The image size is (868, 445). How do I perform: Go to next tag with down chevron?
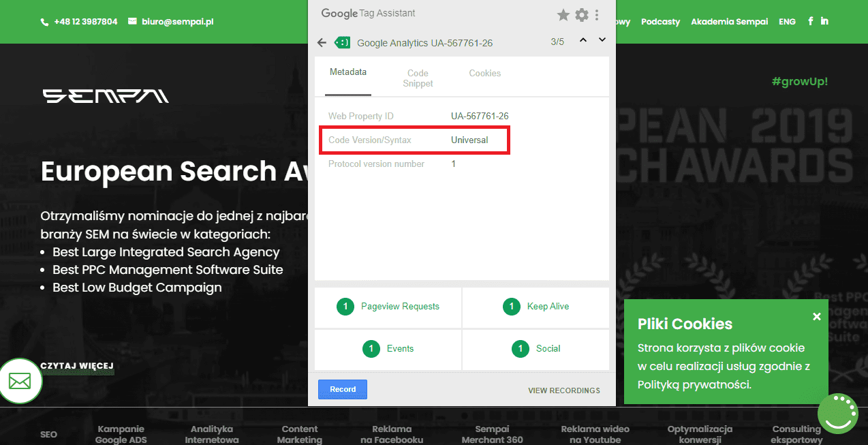[602, 40]
